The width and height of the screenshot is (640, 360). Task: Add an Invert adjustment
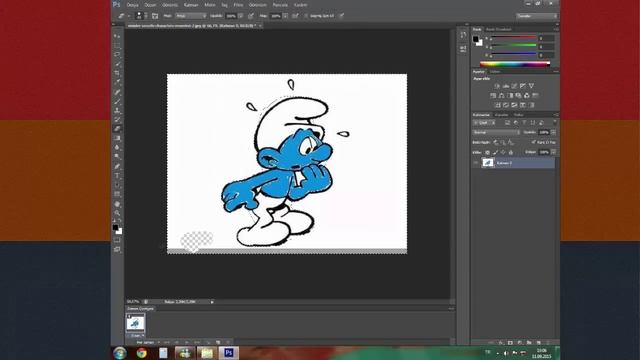coord(498,105)
